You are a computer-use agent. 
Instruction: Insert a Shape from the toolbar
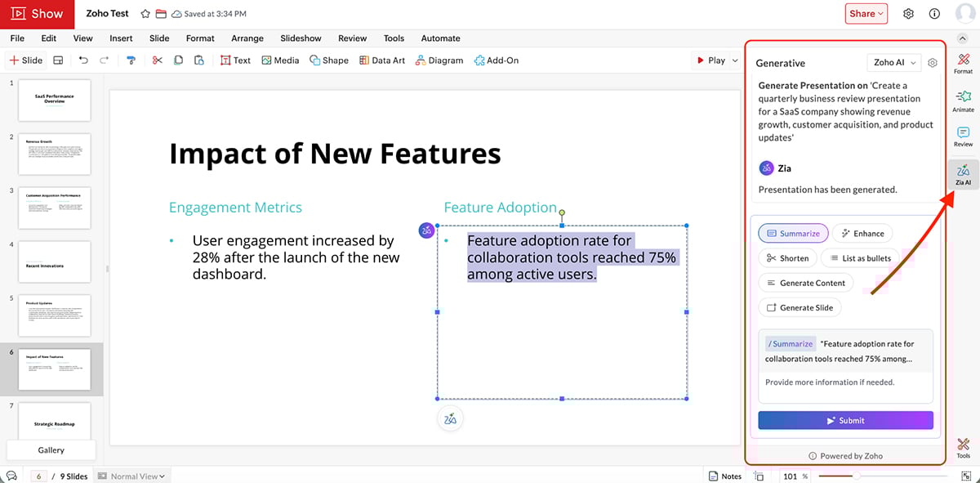[x=329, y=60]
